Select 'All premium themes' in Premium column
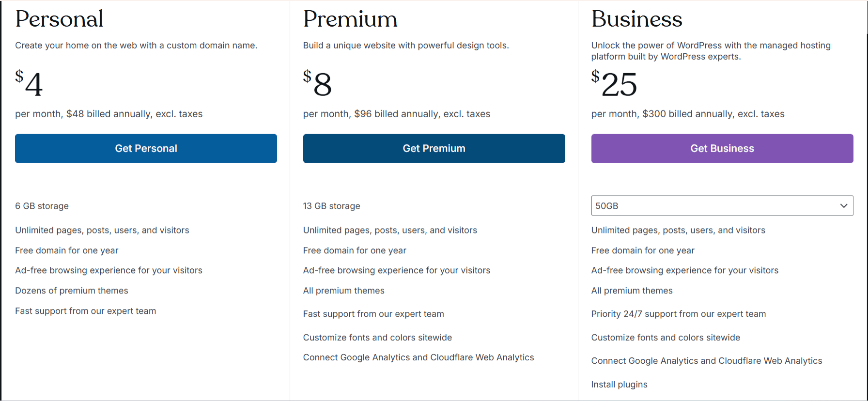 click(343, 290)
